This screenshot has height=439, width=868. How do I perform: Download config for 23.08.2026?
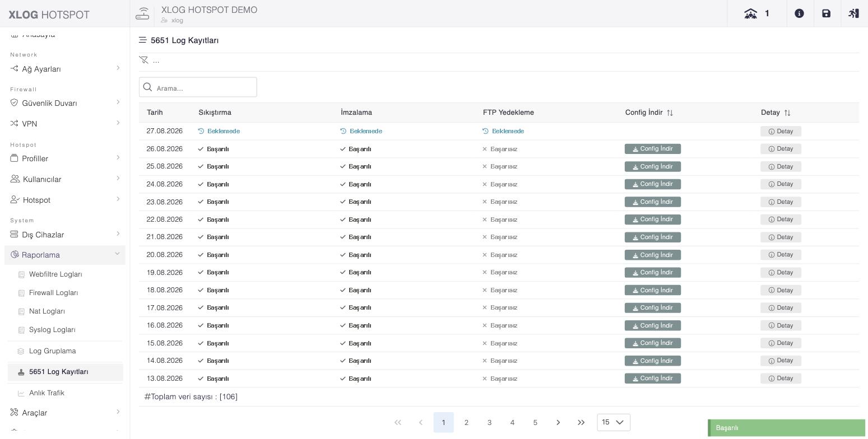click(x=653, y=202)
